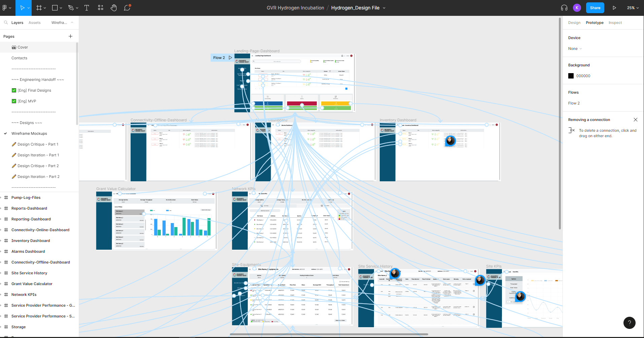Screen dimensions: 644x338
Task: Start audio conversation with headphones icon
Action: click(x=564, y=8)
